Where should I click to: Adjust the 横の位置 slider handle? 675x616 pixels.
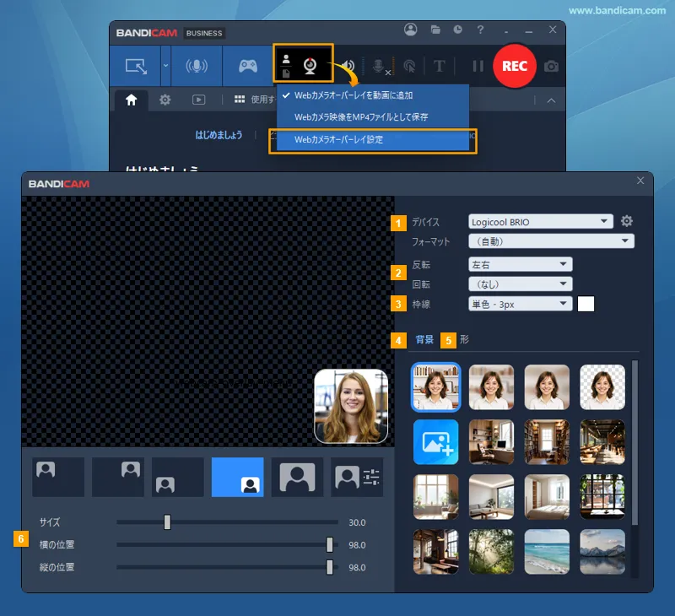(x=329, y=544)
